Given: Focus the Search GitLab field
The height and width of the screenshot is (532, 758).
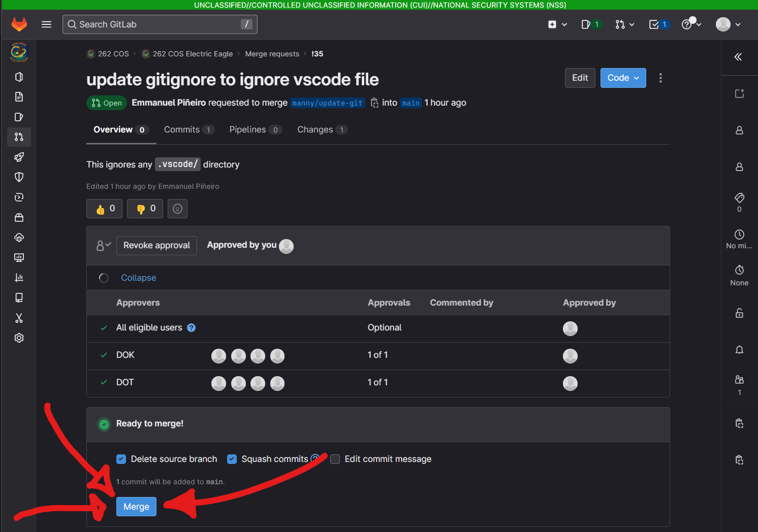Looking at the screenshot, I should pyautogui.click(x=160, y=24).
